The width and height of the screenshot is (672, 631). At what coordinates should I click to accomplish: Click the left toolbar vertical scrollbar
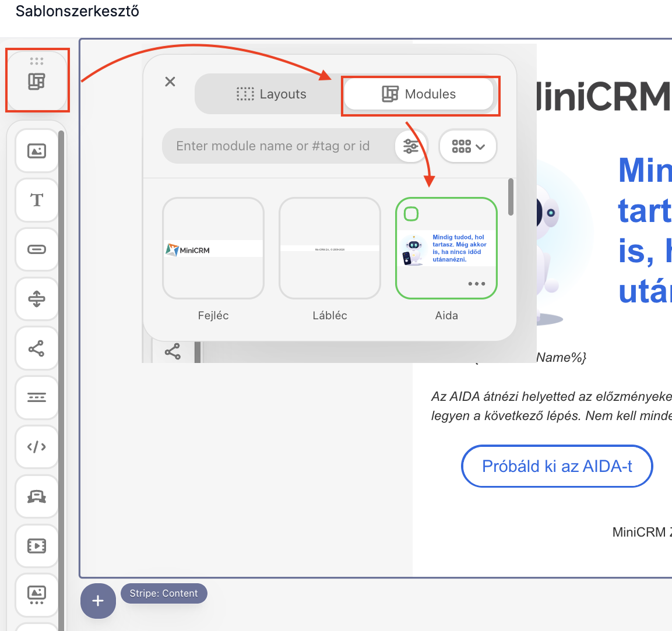click(x=61, y=380)
